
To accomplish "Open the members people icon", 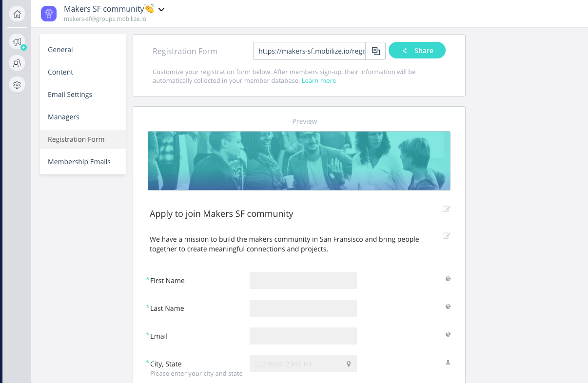I will point(17,63).
